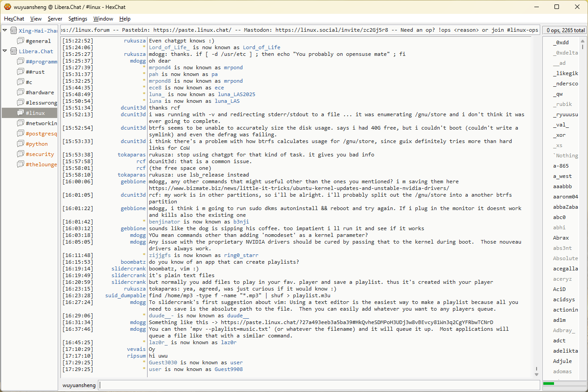
Task: Collapse the Libera.Chat server tree
Action: click(x=5, y=51)
